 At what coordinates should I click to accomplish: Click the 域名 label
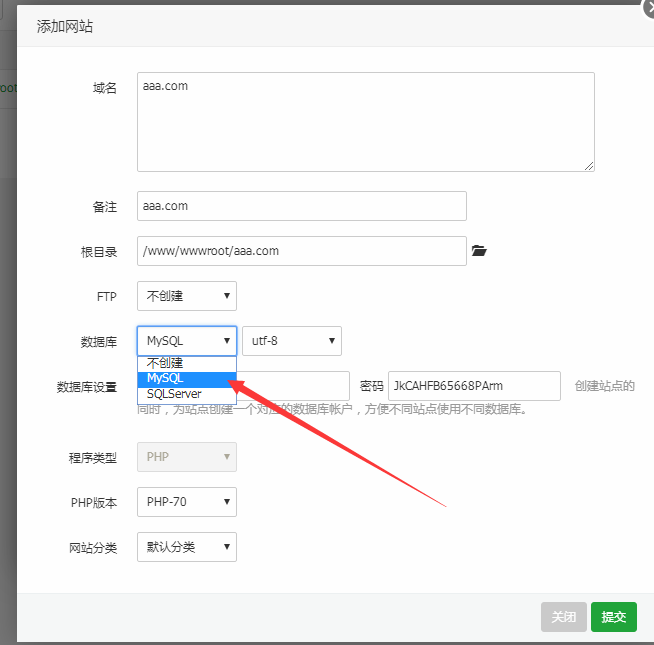click(105, 88)
